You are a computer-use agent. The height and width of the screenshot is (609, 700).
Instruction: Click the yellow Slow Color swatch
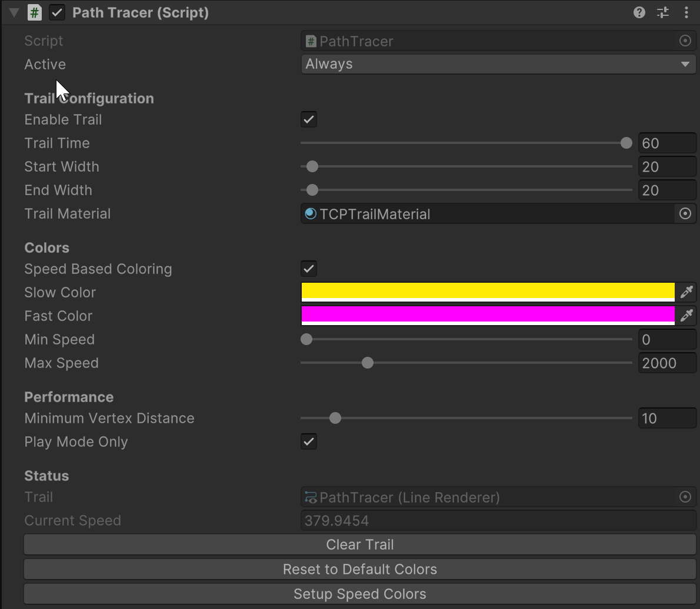[x=488, y=292]
